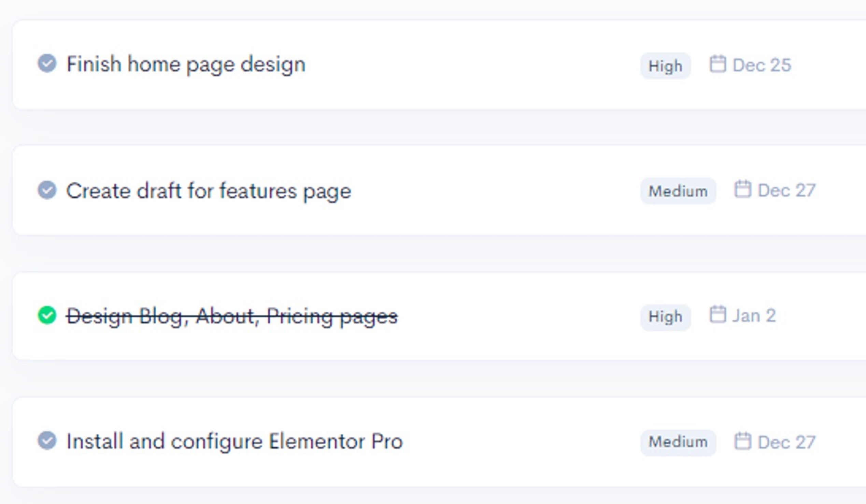Mark 'Finish home page design' as complete
Image resolution: width=866 pixels, height=504 pixels.
click(47, 63)
